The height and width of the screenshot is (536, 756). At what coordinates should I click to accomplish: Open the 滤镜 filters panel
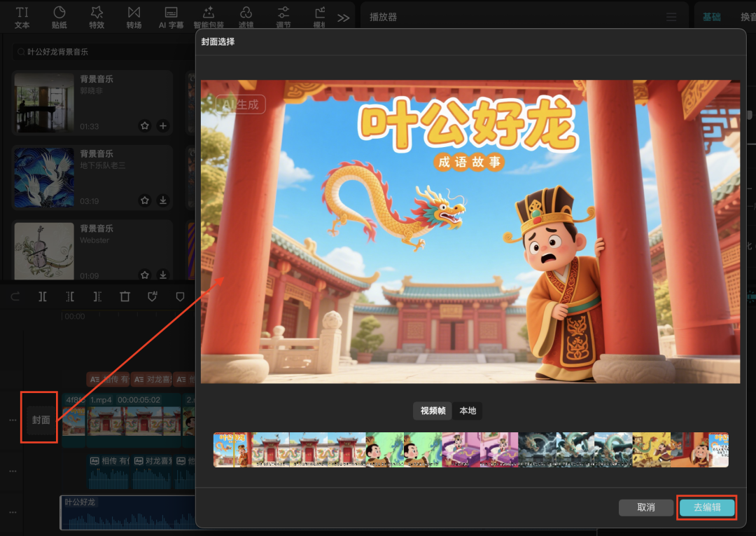click(246, 17)
